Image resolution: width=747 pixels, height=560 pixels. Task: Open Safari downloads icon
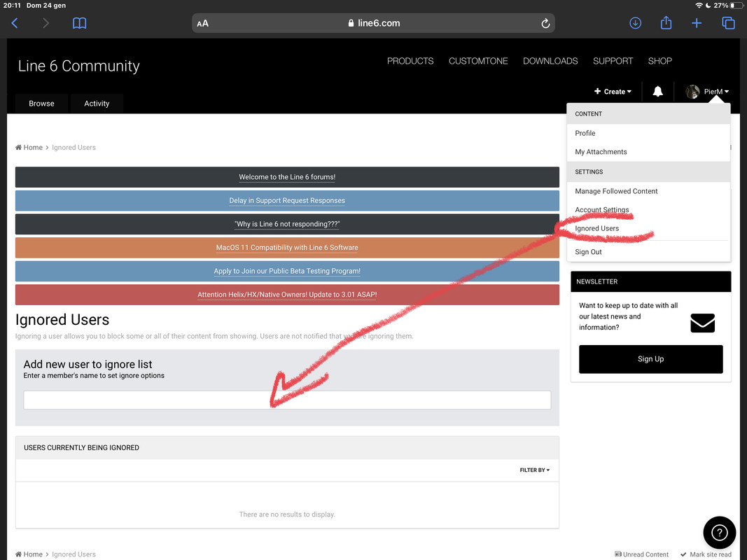coord(635,23)
